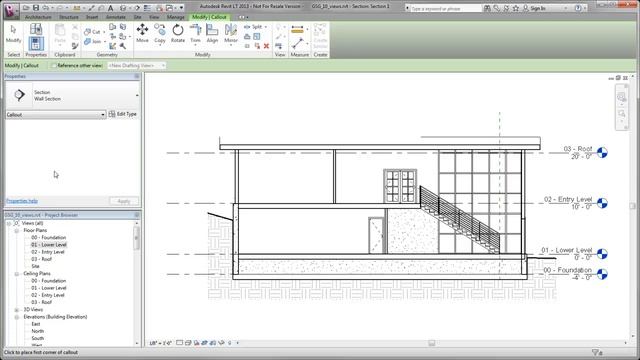Click the Measure Between Two References icon
The height and width of the screenshot is (360, 640).
point(298,43)
